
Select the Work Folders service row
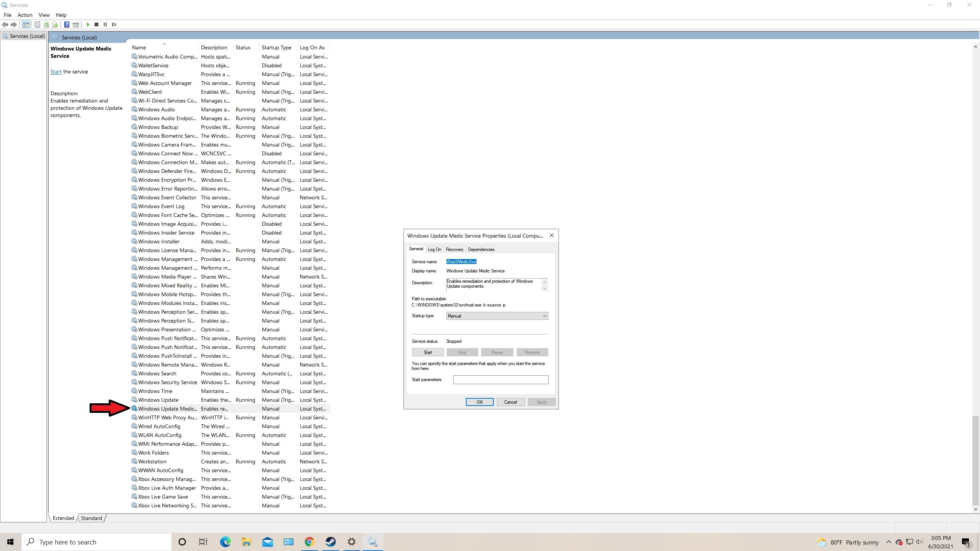pyautogui.click(x=230, y=453)
